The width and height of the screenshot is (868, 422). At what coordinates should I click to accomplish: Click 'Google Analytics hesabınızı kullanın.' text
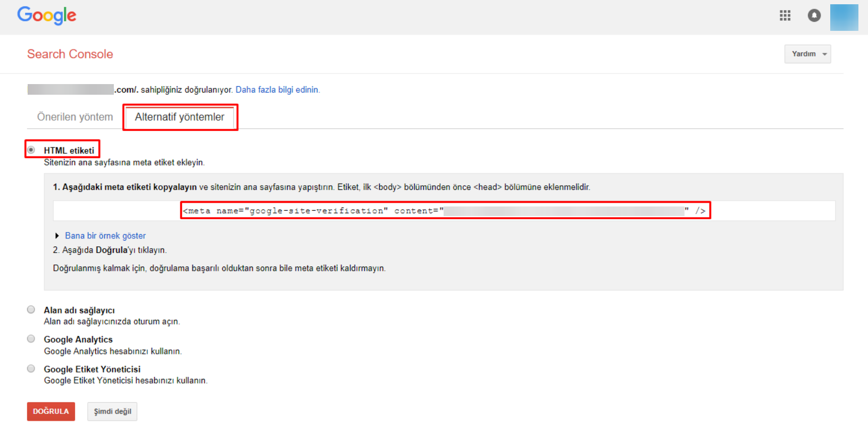point(113,351)
